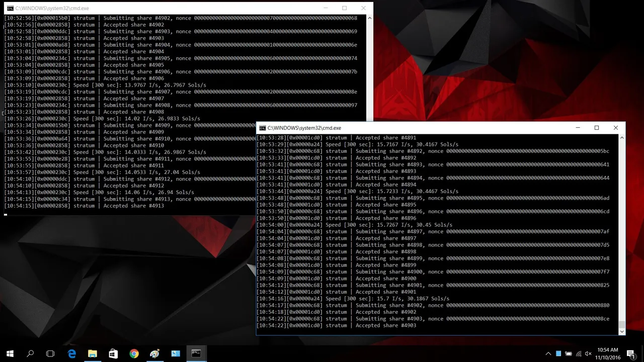Open the battery status tray icon
Viewport: 644px width, 362px height.
(x=569, y=353)
